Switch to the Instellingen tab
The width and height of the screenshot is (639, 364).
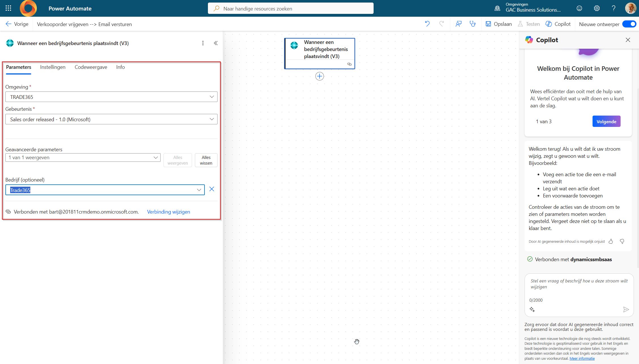(53, 67)
